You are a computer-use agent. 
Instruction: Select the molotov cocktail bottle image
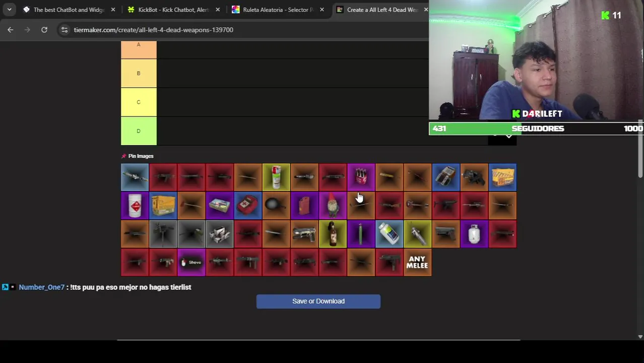coord(333,234)
